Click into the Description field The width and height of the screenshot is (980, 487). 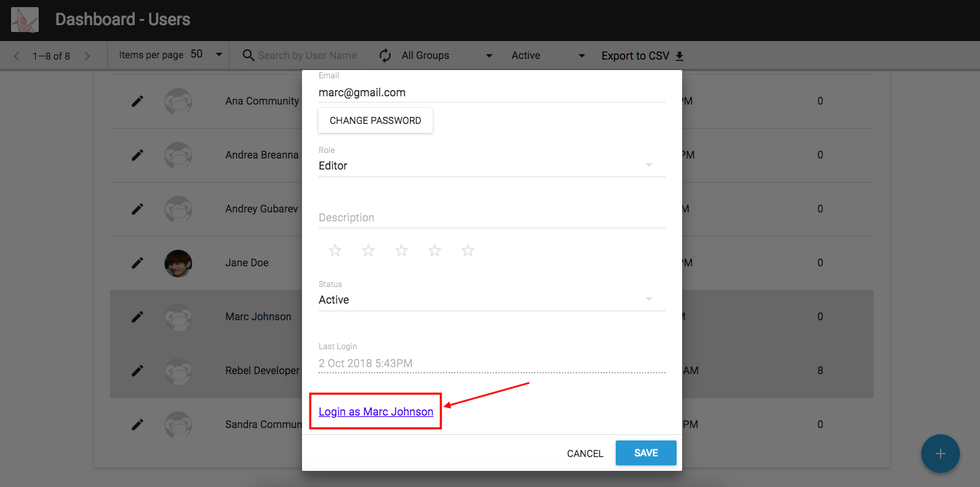[x=491, y=218]
